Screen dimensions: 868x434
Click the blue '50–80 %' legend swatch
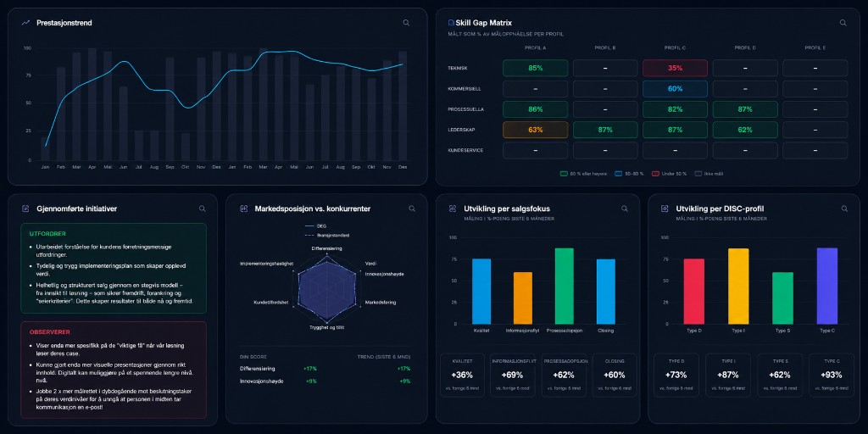pyautogui.click(x=618, y=174)
